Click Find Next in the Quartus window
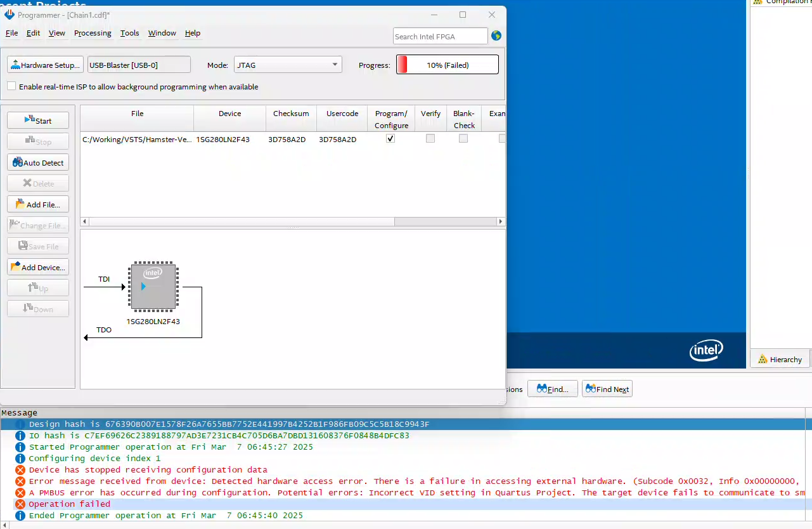The width and height of the screenshot is (812, 529). (607, 389)
